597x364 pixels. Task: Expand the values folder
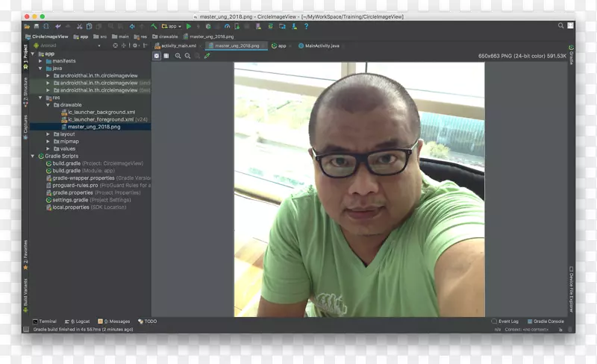click(x=48, y=148)
